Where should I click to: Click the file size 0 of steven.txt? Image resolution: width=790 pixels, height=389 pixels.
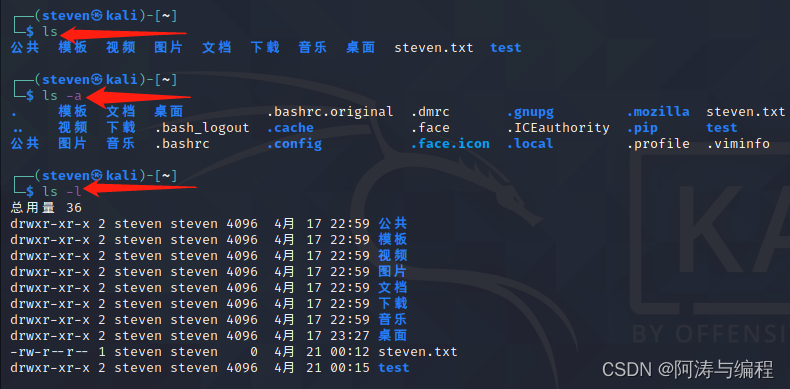click(x=253, y=352)
